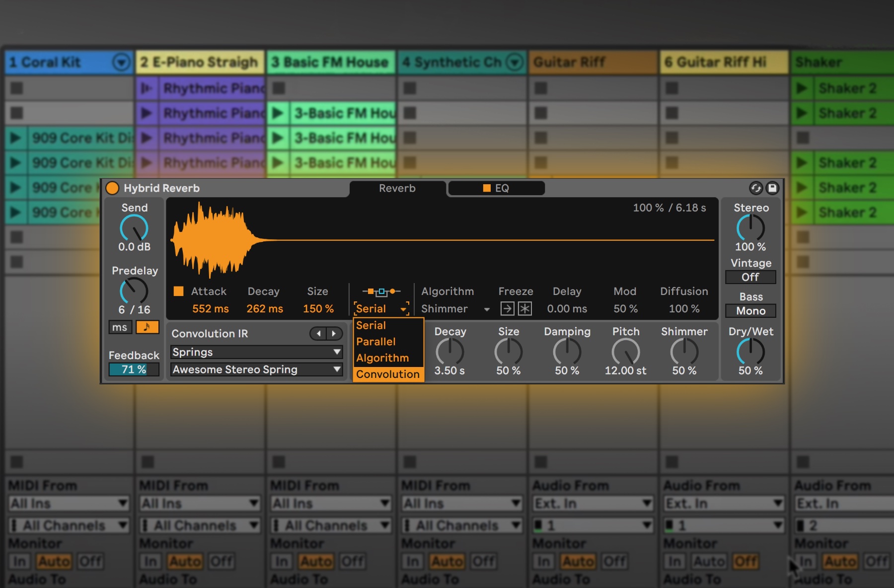Select previous Convolution IR arrow

point(319,333)
